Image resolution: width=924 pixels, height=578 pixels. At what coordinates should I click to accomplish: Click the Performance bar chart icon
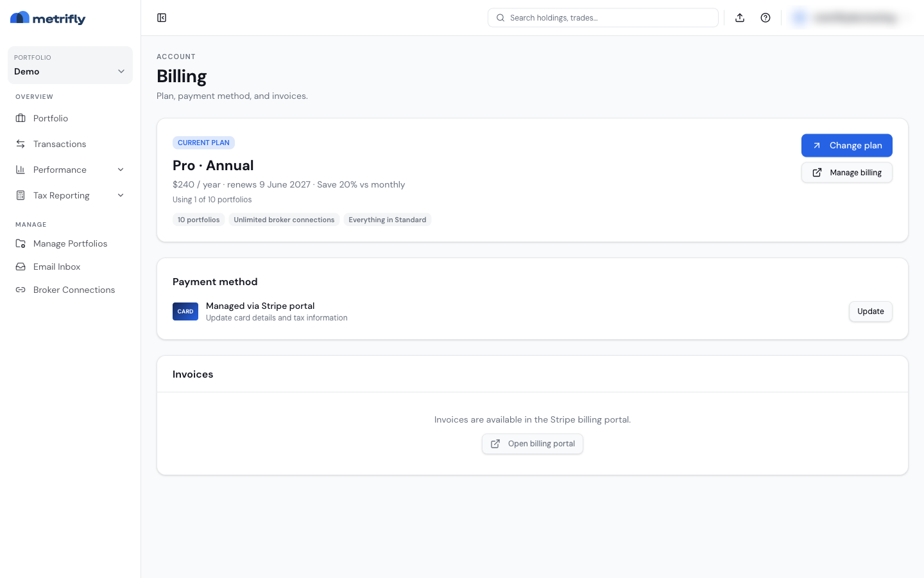pos(21,170)
